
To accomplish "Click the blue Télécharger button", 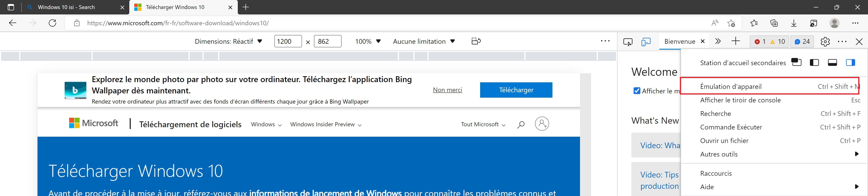I will pyautogui.click(x=516, y=90).
